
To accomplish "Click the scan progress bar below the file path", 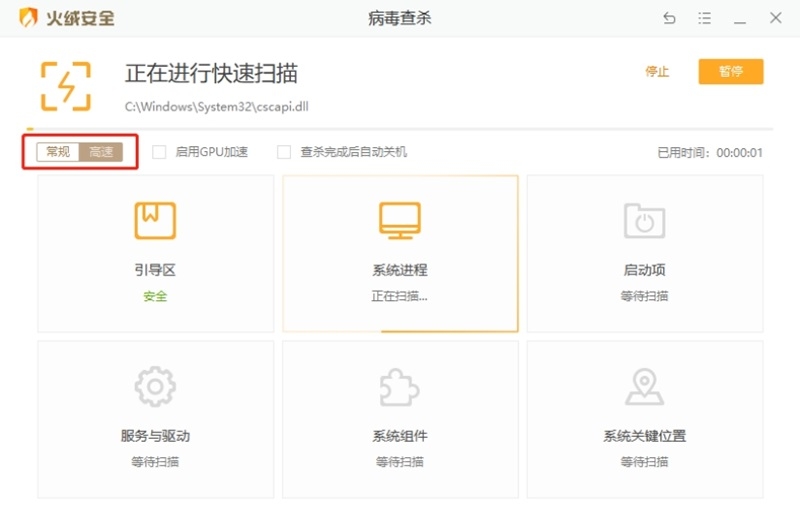I will 400,129.
